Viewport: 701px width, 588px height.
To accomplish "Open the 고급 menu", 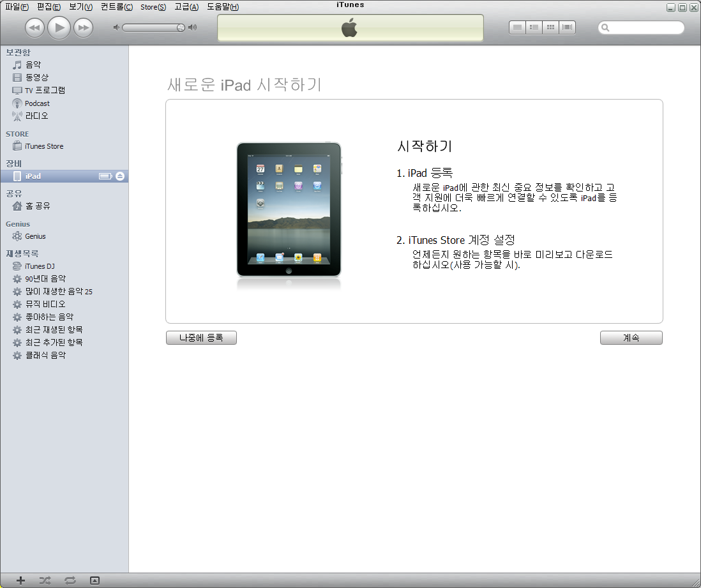I will pyautogui.click(x=186, y=7).
